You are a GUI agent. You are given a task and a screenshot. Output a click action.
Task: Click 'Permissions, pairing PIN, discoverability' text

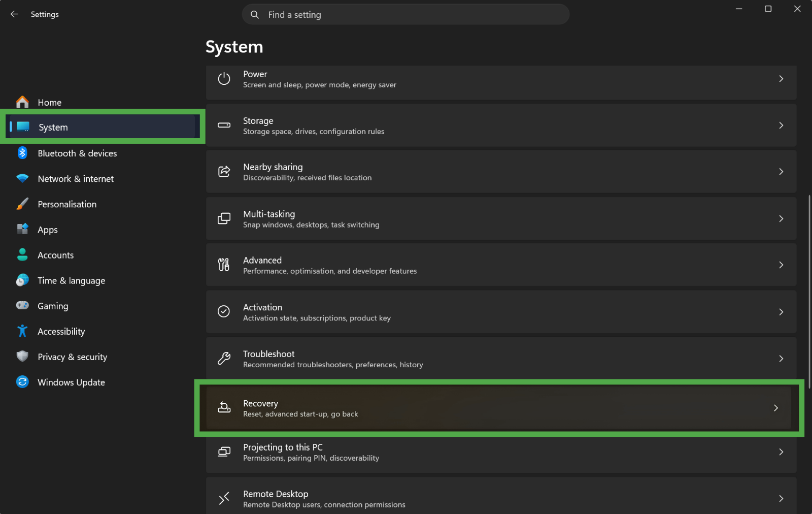[311, 458]
